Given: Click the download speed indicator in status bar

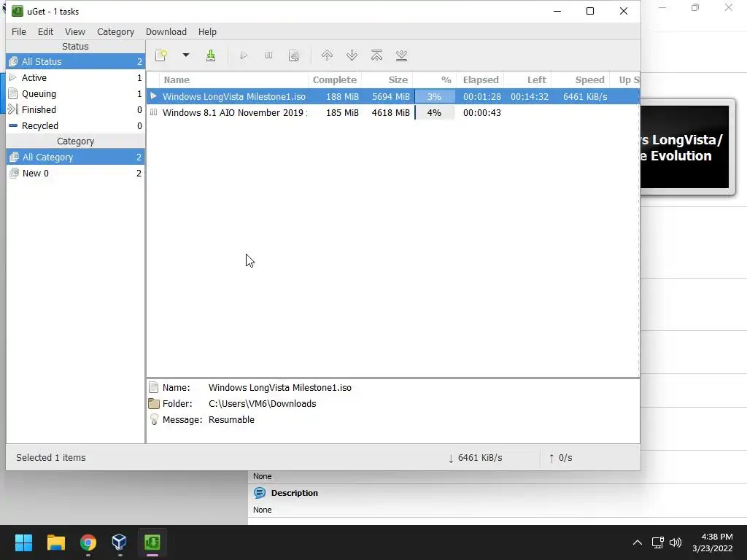Looking at the screenshot, I should click(475, 458).
